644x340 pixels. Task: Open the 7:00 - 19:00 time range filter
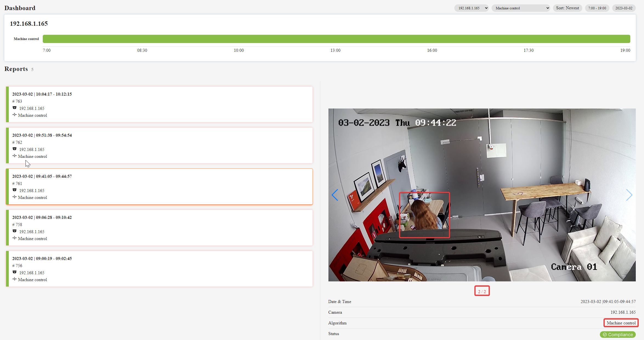pos(597,8)
